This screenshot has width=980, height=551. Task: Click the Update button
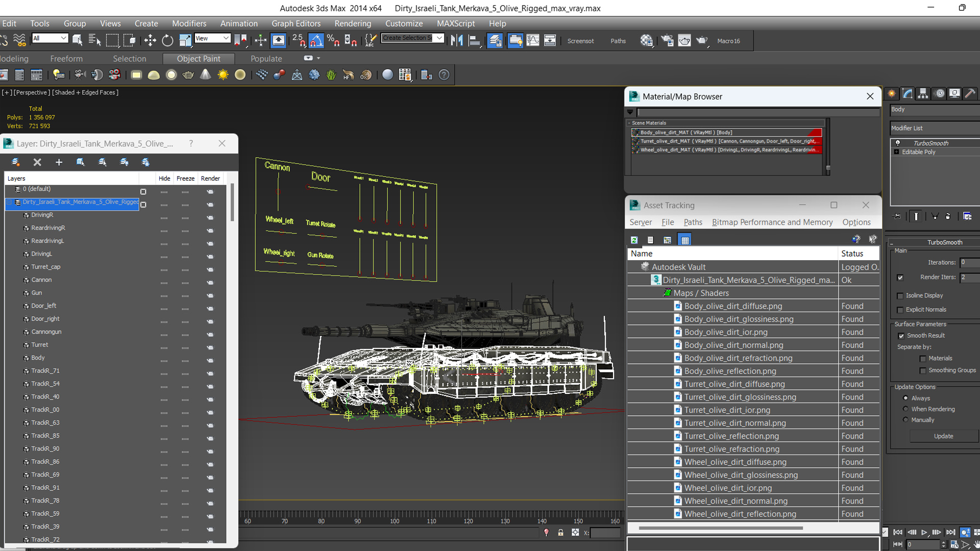[x=943, y=436]
